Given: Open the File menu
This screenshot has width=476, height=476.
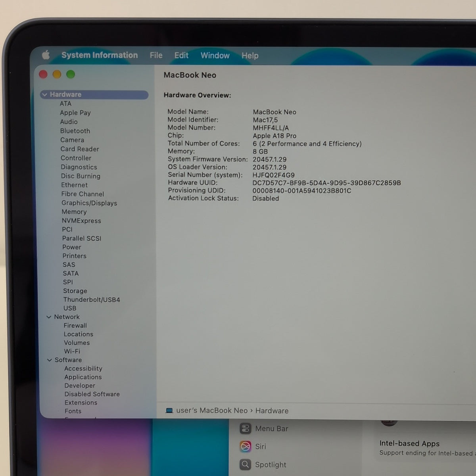Looking at the screenshot, I should [156, 56].
